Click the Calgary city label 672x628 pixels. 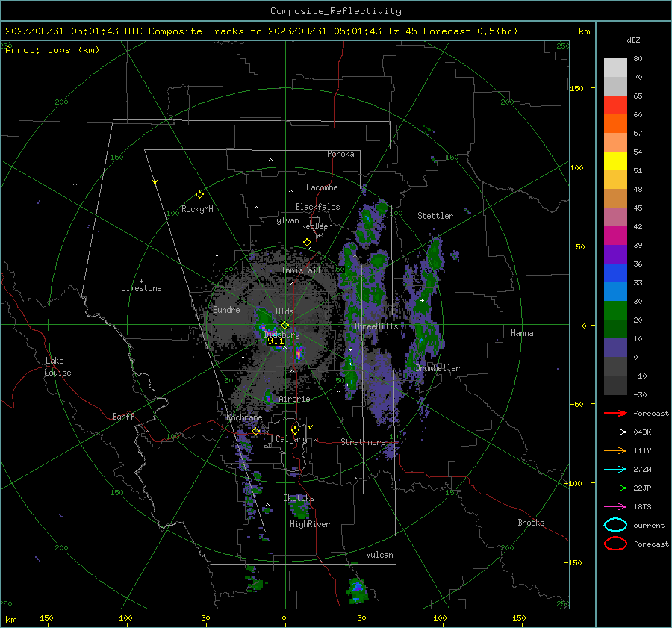(291, 439)
